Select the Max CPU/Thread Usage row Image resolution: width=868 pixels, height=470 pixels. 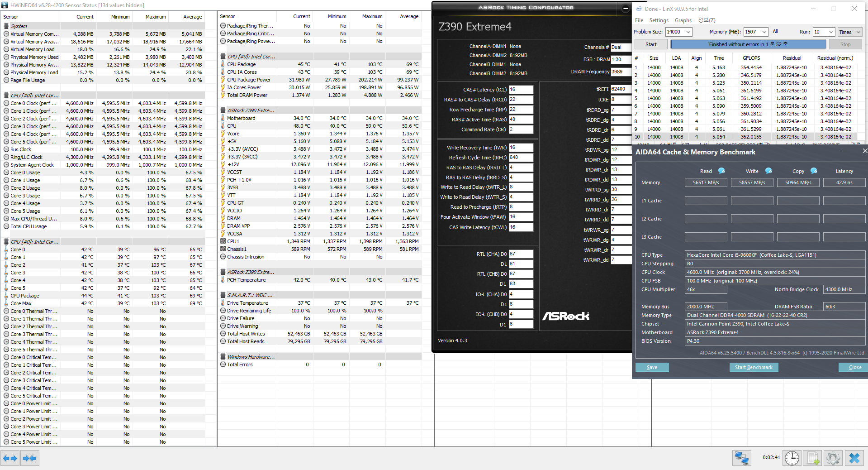tap(103, 219)
